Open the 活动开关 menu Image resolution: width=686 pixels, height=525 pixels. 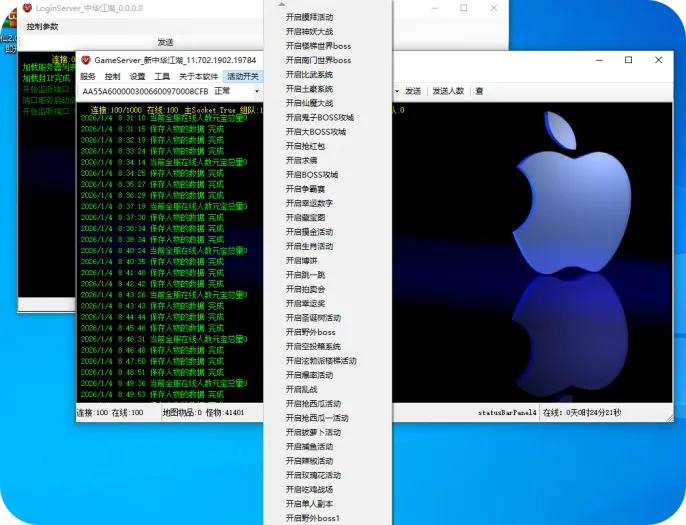243,77
